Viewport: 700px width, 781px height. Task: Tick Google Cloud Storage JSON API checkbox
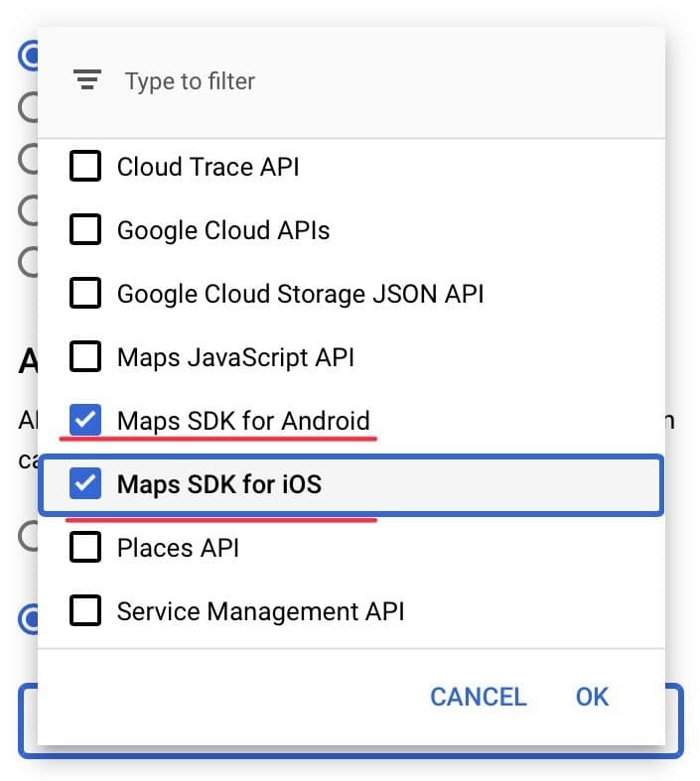pyautogui.click(x=86, y=294)
